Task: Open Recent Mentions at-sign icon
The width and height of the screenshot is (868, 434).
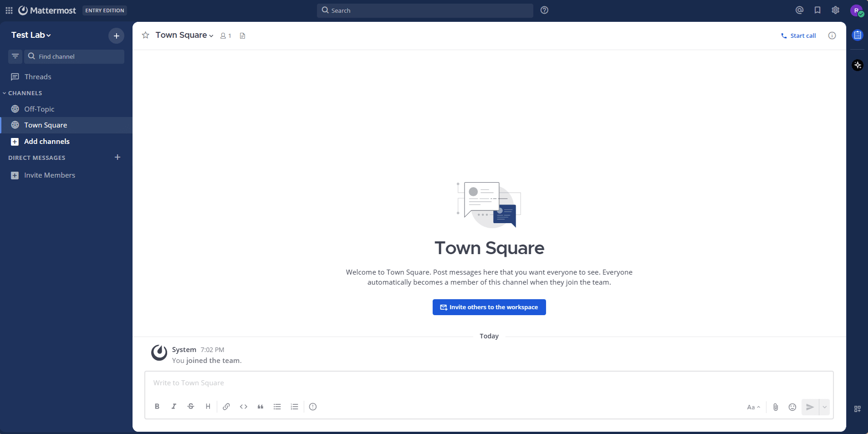Action: coord(799,10)
